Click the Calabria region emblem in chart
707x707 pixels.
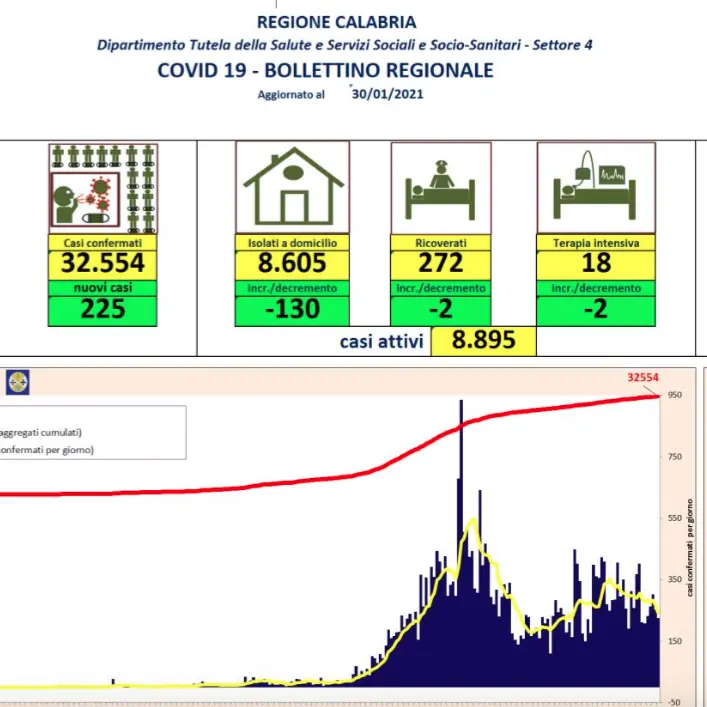tap(18, 382)
